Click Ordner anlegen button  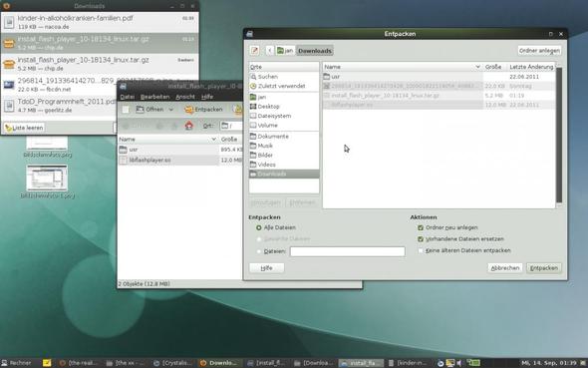[539, 51]
